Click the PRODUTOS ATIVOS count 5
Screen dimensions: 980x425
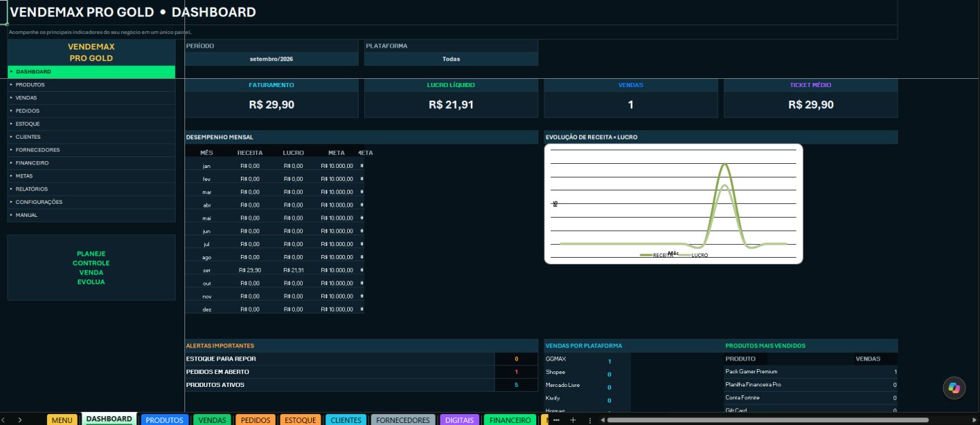click(x=517, y=385)
